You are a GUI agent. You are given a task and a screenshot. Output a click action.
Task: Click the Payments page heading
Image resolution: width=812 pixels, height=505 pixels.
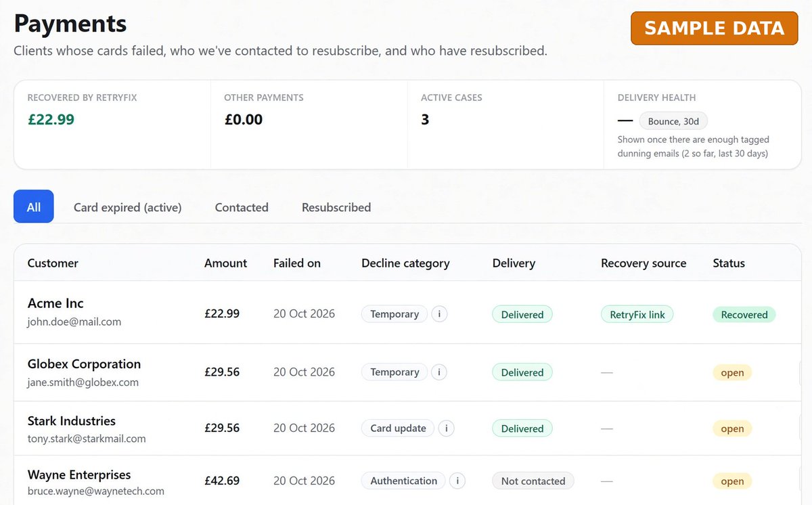point(70,24)
